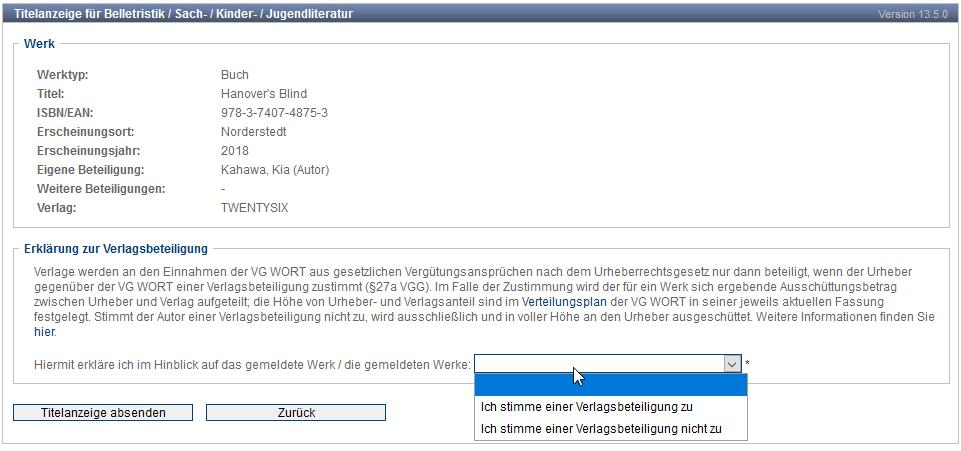This screenshot has height=451, width=961.
Task: Click the ISBN number 978-3-7407-4875-3
Action: [274, 113]
